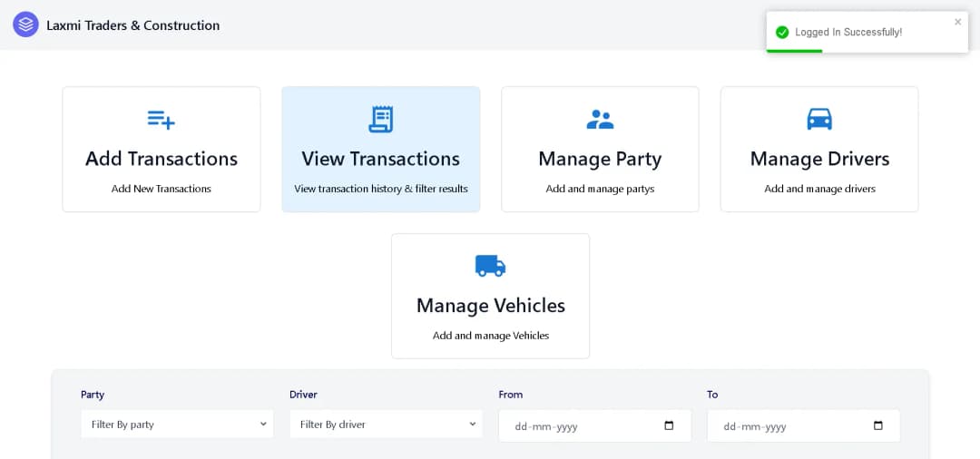Viewport: 980px width, 459px height.
Task: Click the Manage Party people icon
Action: click(x=600, y=119)
